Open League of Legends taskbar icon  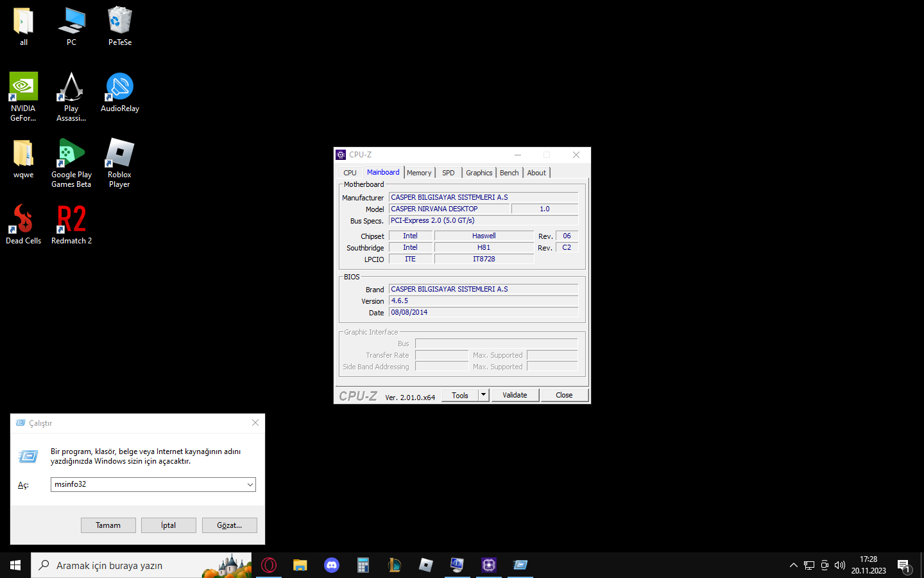coord(395,565)
